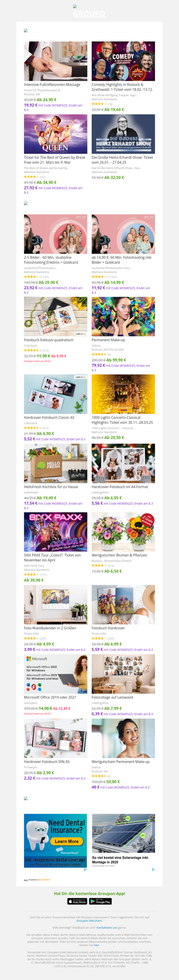179x980 pixels.
Task: Open Intensive Fußreflexzonen-Massage deal title
Action: (x=52, y=84)
